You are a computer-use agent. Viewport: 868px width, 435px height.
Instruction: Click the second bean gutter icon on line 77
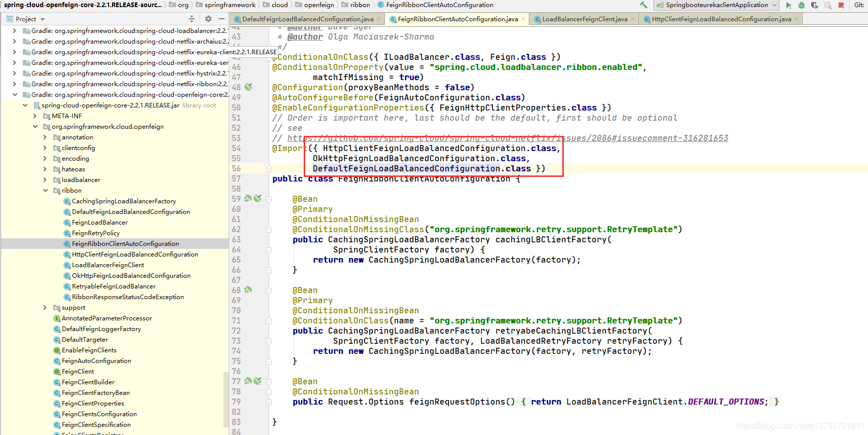[x=258, y=381]
